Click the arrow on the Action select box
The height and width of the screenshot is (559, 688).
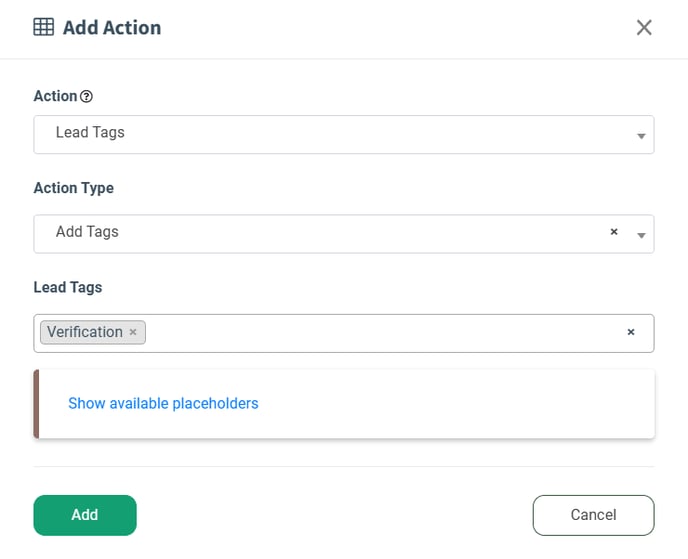(x=641, y=135)
